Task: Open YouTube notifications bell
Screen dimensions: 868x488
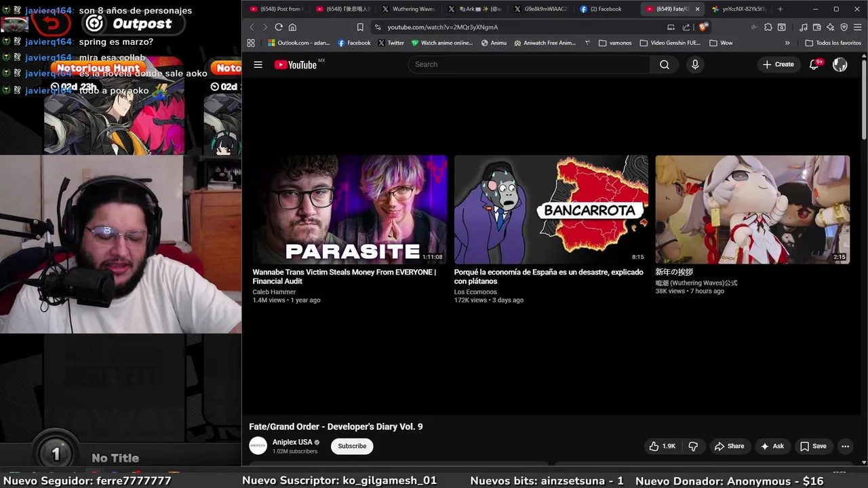Action: click(814, 64)
